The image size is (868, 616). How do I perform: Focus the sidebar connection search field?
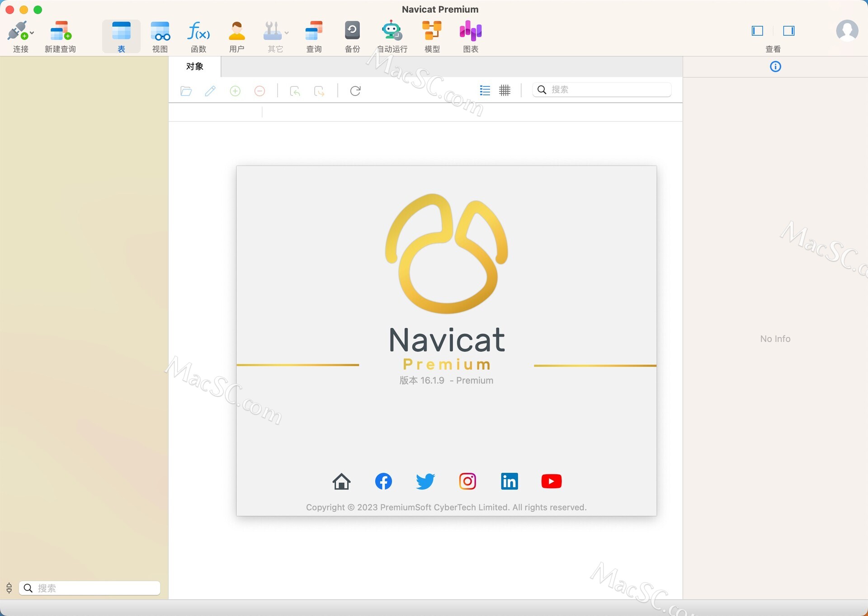click(90, 588)
